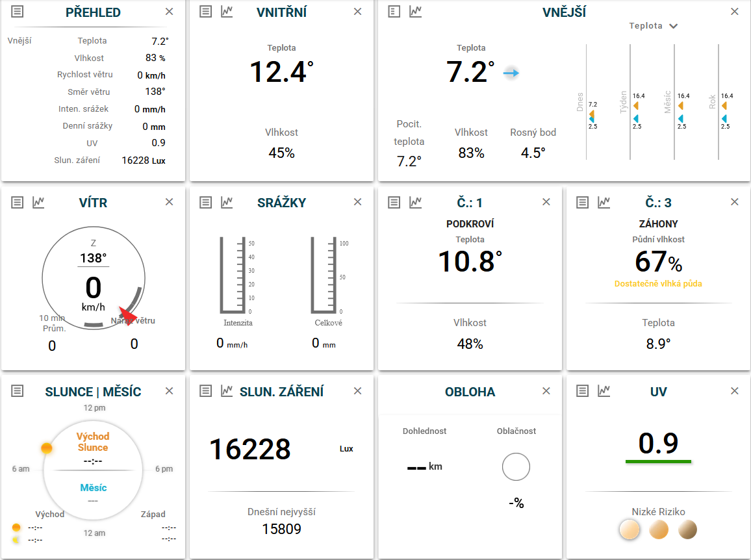The image size is (751, 560).
Task: Select the medium skin tone circle
Action: [x=659, y=530]
